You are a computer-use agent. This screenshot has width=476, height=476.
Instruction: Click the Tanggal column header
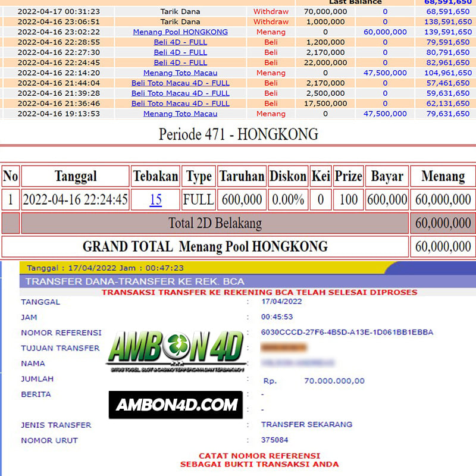pyautogui.click(x=76, y=176)
